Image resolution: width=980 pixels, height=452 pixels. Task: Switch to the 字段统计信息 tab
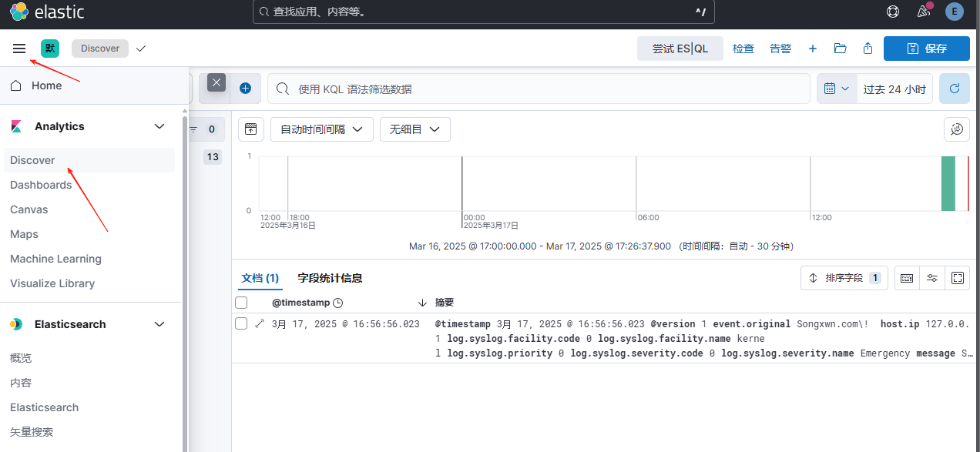click(330, 278)
